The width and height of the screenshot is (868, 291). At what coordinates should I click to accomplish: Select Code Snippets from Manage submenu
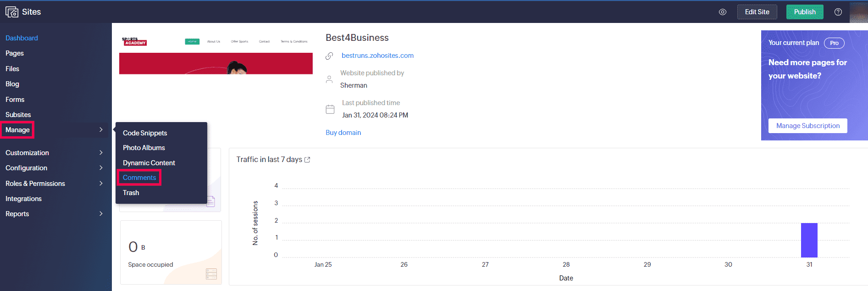coord(145,133)
